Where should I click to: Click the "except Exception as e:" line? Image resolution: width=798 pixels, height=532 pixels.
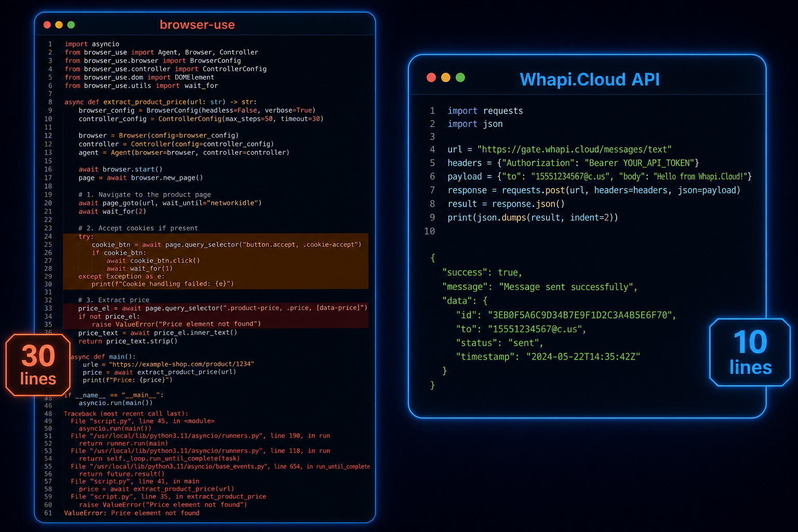[122, 276]
